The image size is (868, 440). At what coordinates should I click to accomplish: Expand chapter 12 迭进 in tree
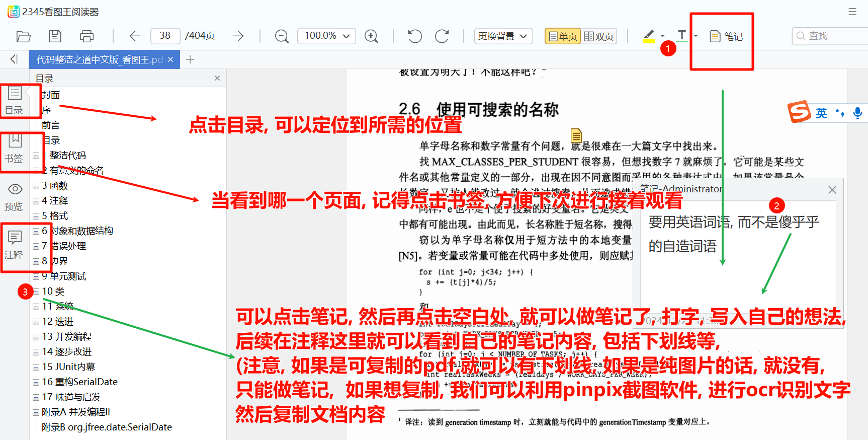coord(36,322)
